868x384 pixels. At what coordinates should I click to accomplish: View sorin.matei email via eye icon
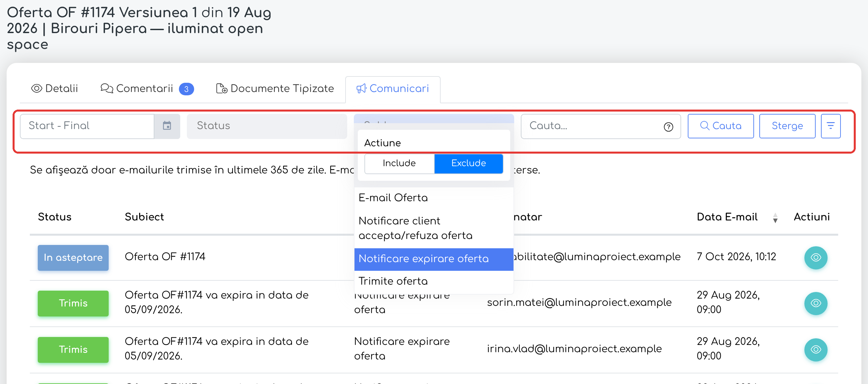pyautogui.click(x=816, y=303)
